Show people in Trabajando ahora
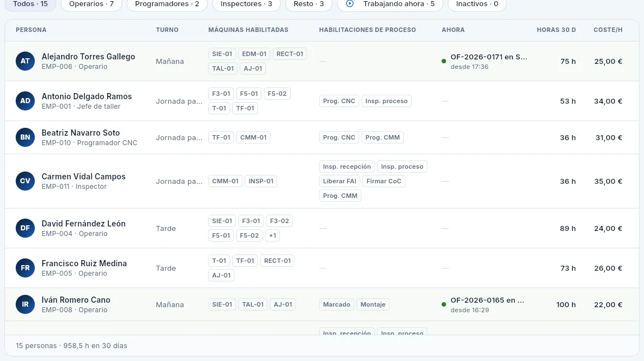Viewport: 644px width, 361px height. (390, 4)
